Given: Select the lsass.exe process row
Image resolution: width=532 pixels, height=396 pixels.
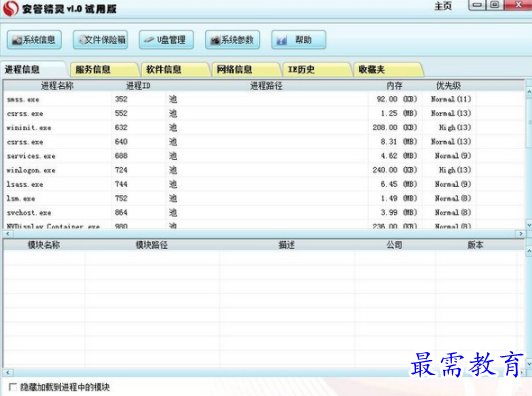Looking at the screenshot, I should click(264, 184).
